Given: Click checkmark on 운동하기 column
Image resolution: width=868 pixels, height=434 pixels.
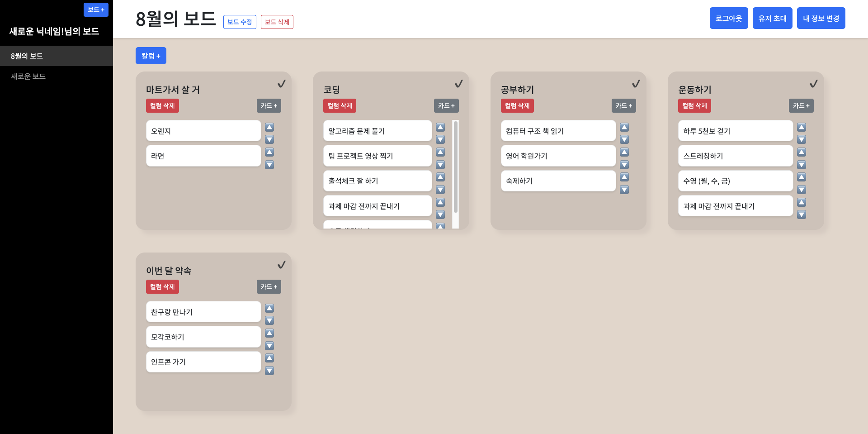Looking at the screenshot, I should tap(813, 84).
